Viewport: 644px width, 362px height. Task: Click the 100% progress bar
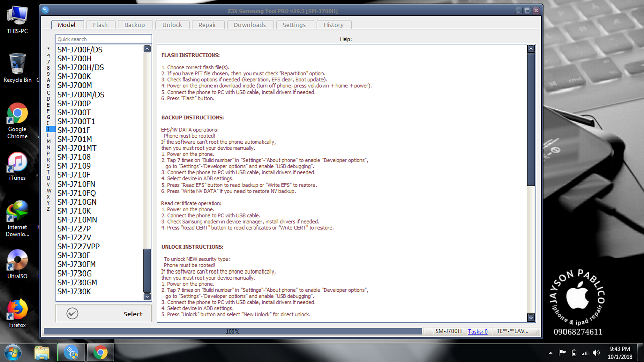232,331
